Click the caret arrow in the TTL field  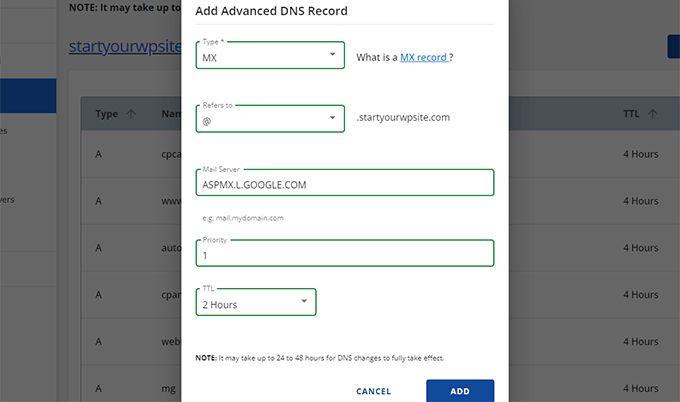pyautogui.click(x=304, y=302)
